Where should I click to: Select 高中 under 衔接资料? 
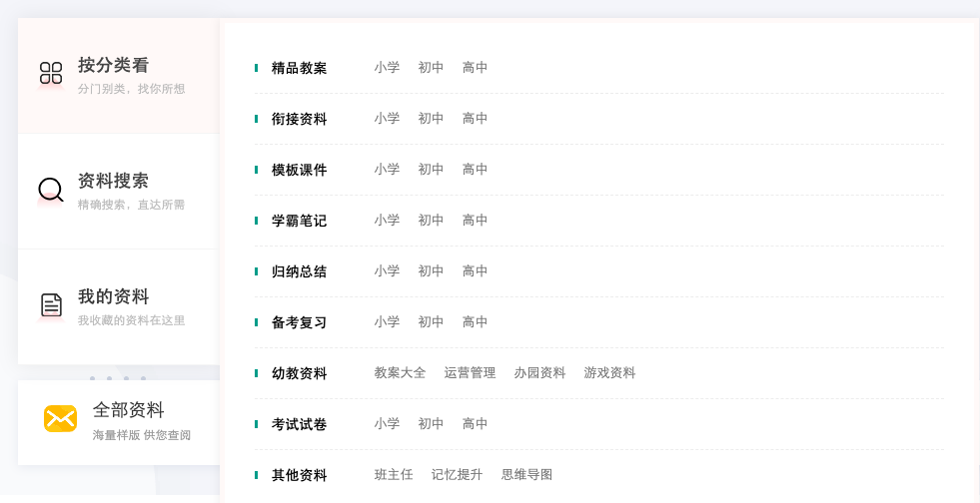coord(475,119)
